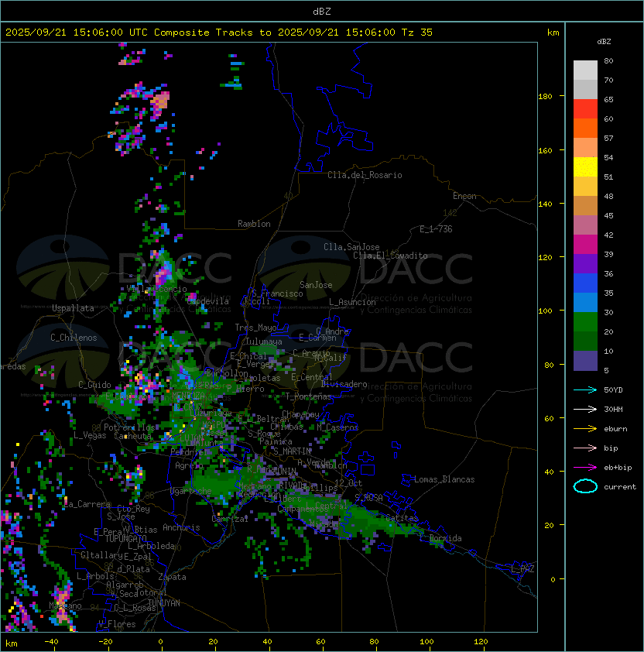Pick the red 60–65 dBZ swatch

click(585, 109)
